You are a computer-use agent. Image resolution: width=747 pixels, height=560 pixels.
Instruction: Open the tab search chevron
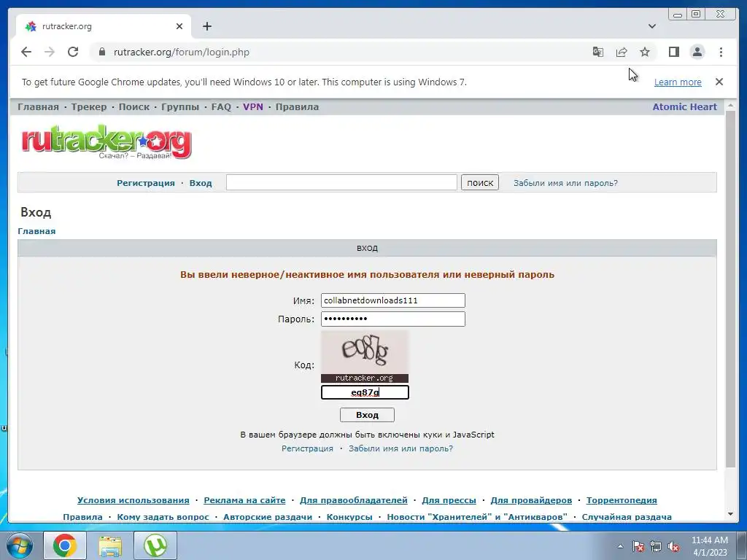652,26
